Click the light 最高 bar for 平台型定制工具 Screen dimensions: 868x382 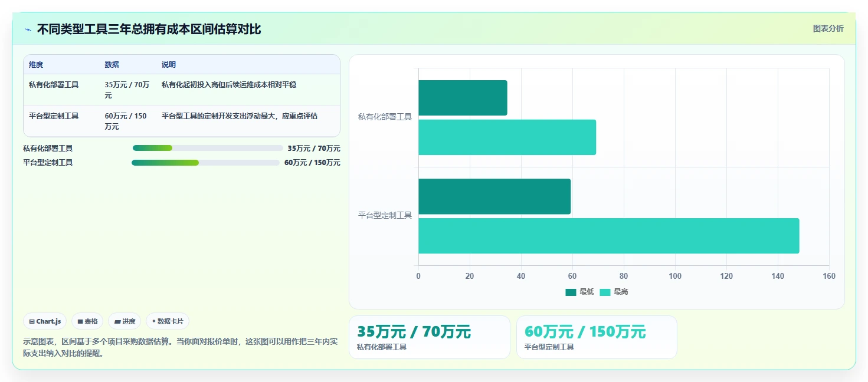(609, 236)
